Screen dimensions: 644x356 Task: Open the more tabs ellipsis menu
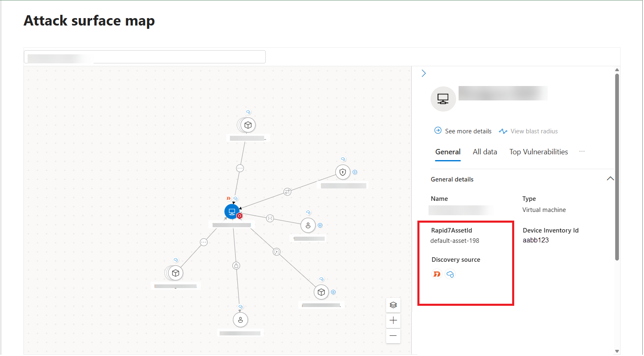(582, 151)
